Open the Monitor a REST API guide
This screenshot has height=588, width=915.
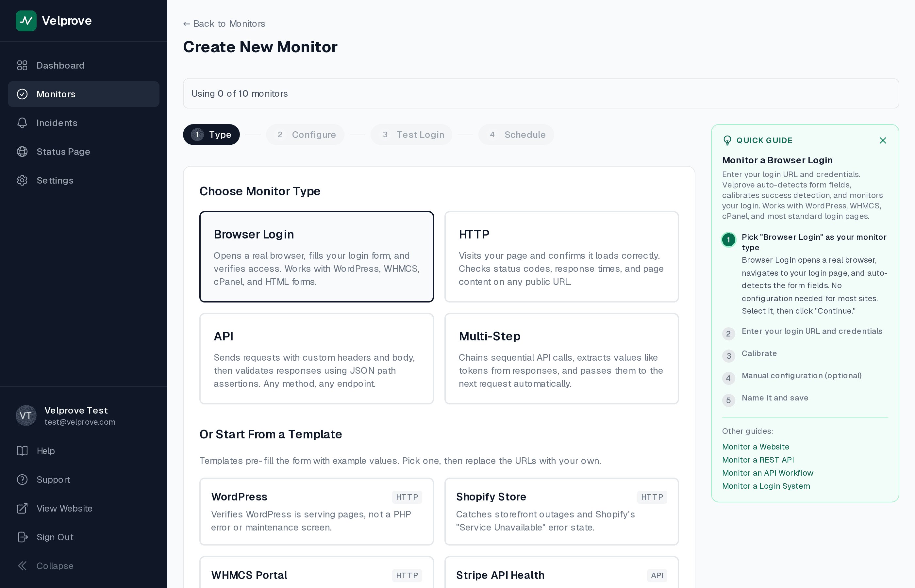(x=758, y=460)
